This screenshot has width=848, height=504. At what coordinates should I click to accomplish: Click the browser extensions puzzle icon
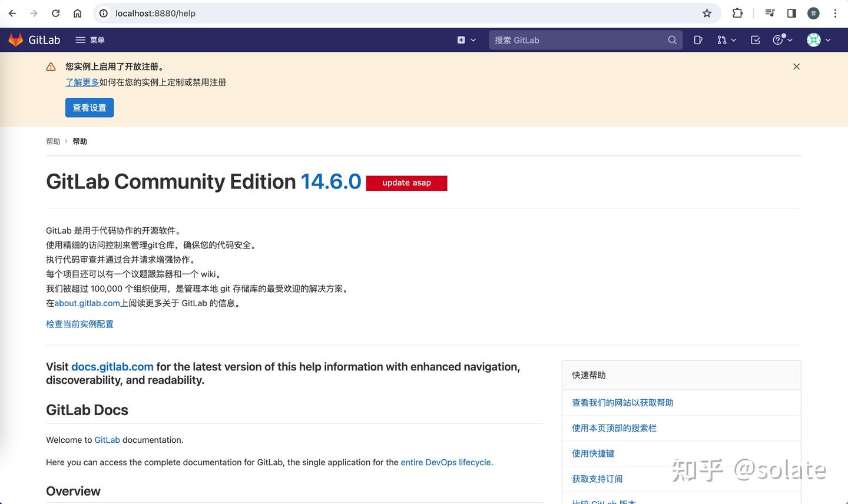pyautogui.click(x=737, y=13)
